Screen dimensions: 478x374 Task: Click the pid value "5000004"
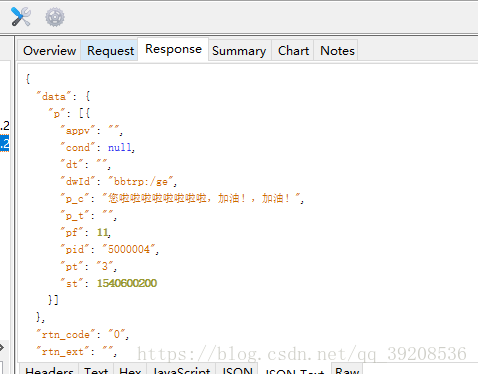(129, 249)
